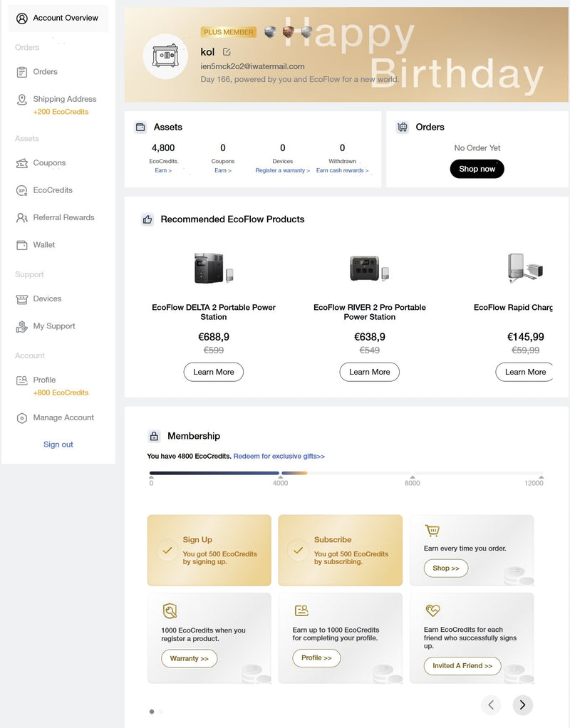Click Earn cash rewards link

343,170
